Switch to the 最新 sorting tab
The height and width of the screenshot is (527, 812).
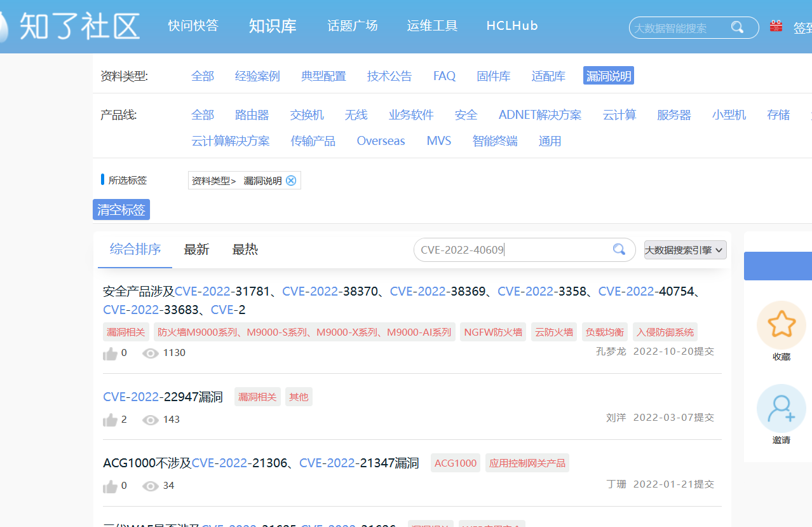click(196, 250)
